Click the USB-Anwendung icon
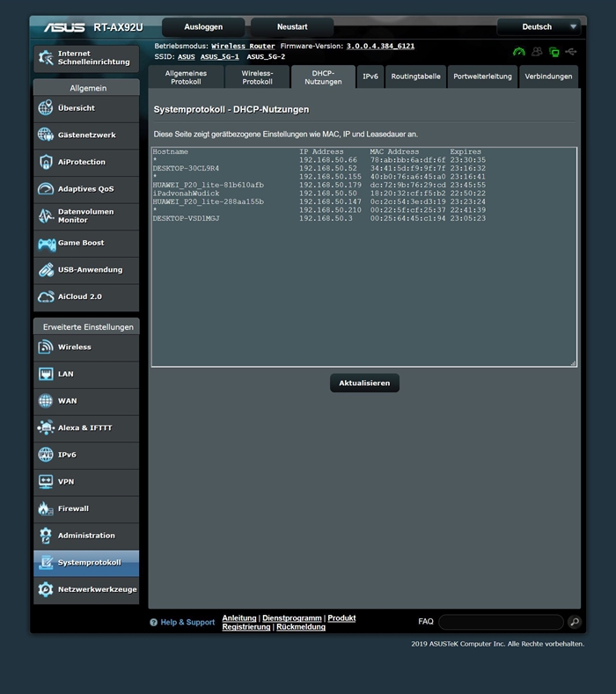The image size is (616, 694). point(46,269)
